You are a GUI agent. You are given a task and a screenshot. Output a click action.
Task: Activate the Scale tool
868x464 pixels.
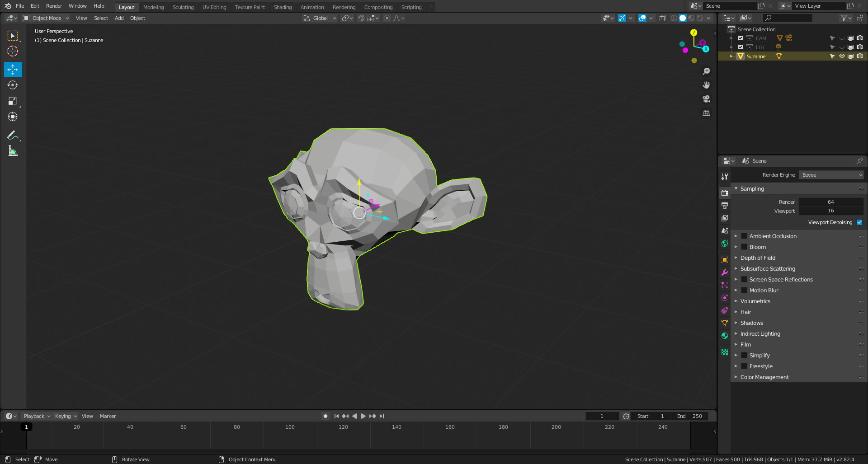click(13, 101)
